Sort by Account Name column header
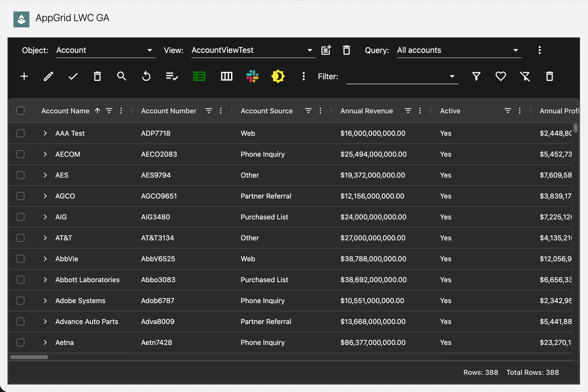This screenshot has height=392, width=588. click(x=66, y=111)
